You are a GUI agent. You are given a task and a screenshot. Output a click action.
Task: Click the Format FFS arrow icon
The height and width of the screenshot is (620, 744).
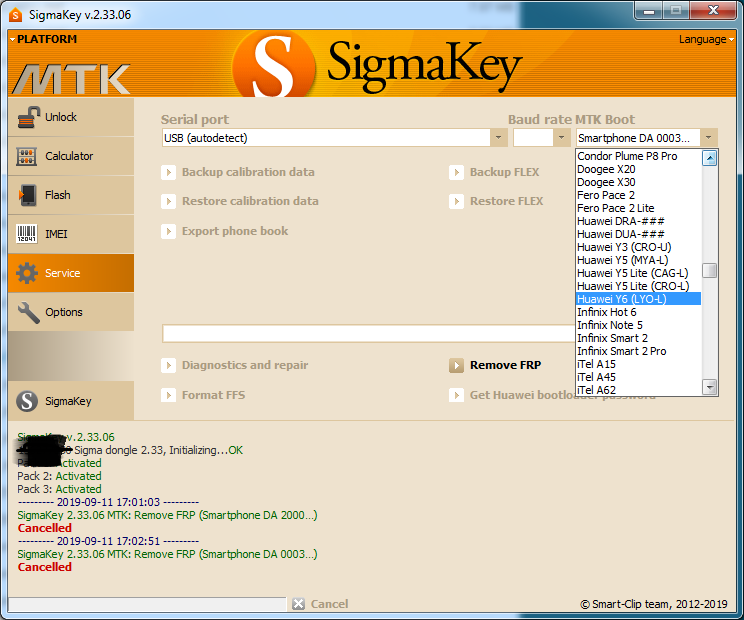[x=168, y=395]
